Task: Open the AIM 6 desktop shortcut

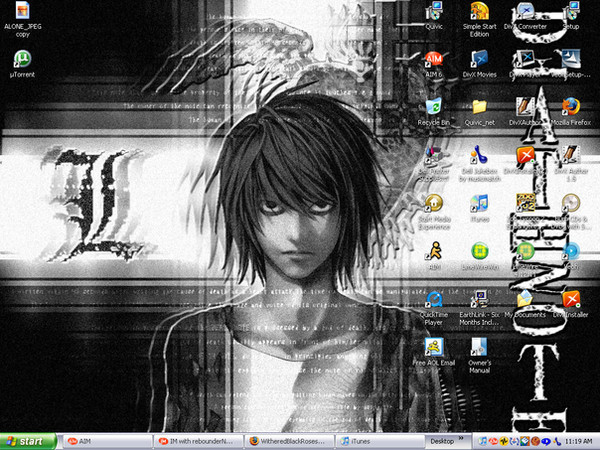Action: pos(434,59)
